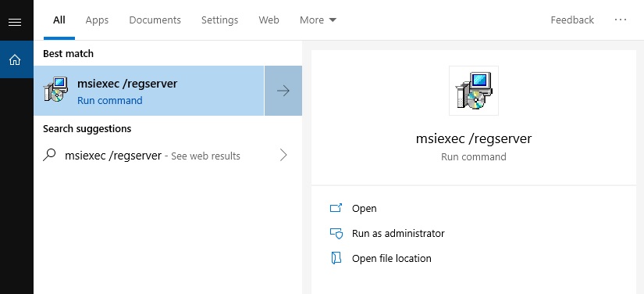Expand best match result with arrow button

(283, 91)
